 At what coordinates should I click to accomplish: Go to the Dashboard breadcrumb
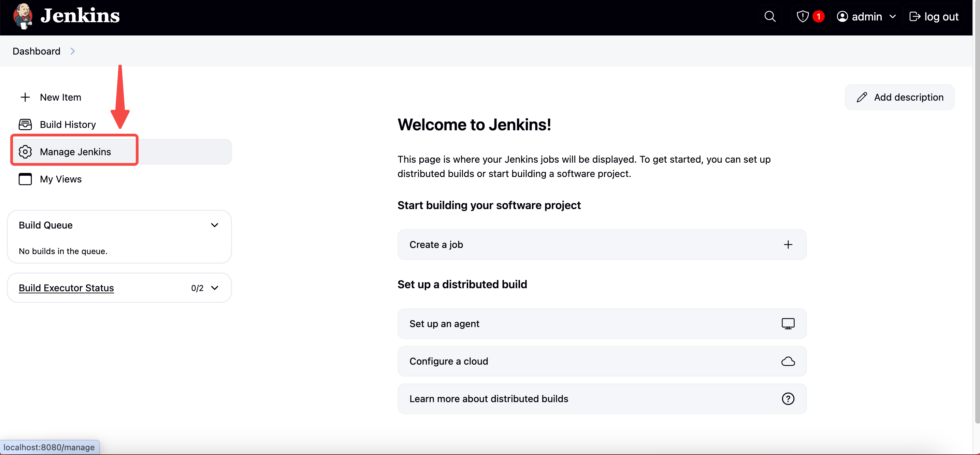click(x=37, y=51)
